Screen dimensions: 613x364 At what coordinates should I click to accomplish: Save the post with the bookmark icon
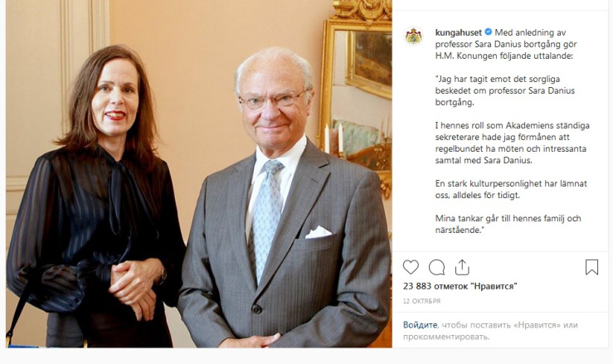point(591,268)
